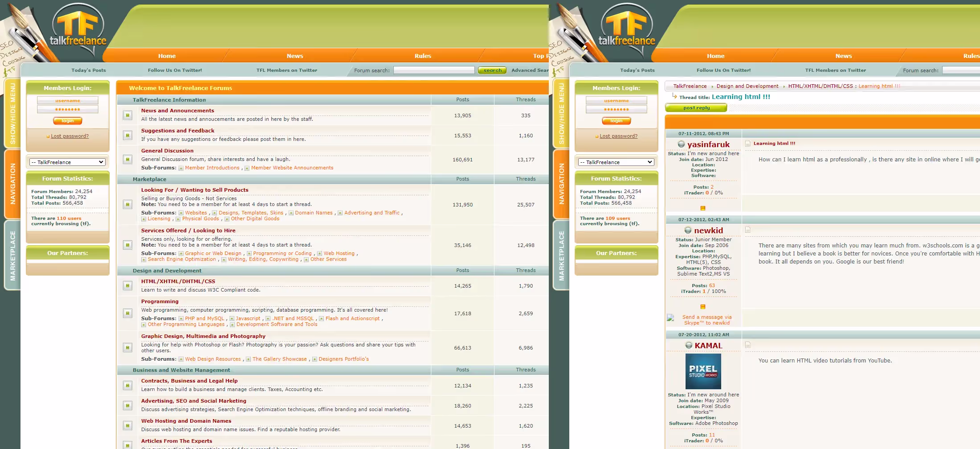Screen dimensions: 980x449
Task: Click forum icon beside Programming forum
Action: 127,313
